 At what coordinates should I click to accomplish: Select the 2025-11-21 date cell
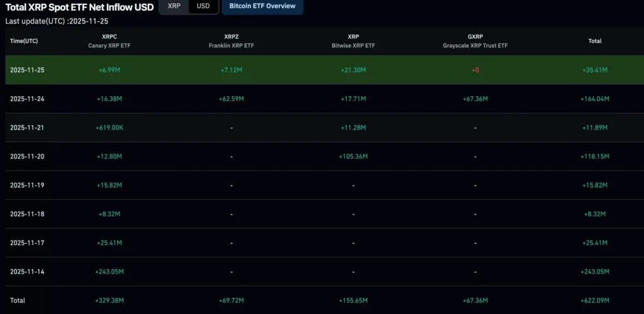(x=27, y=128)
